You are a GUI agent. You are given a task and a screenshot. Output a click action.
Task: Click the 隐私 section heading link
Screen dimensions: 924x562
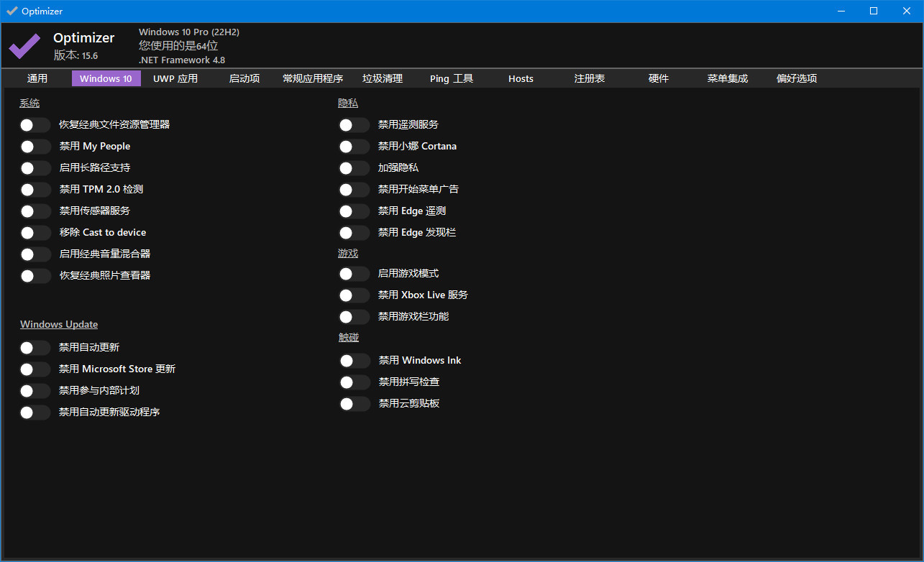coord(348,103)
